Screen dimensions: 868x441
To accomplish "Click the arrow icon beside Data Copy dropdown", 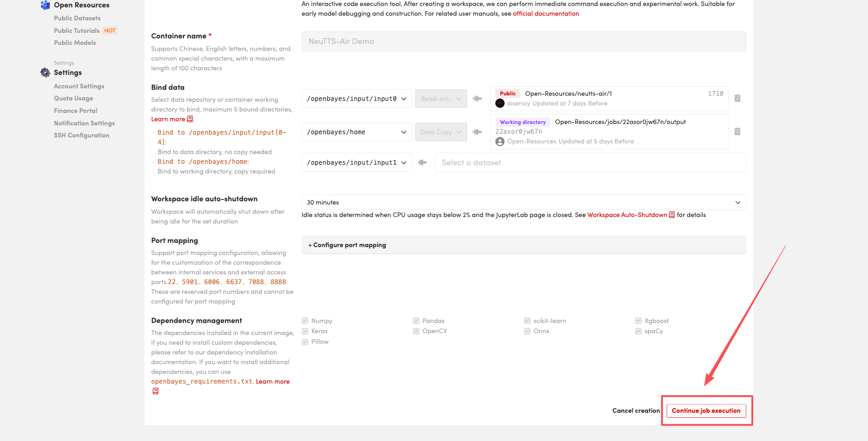I will [477, 132].
